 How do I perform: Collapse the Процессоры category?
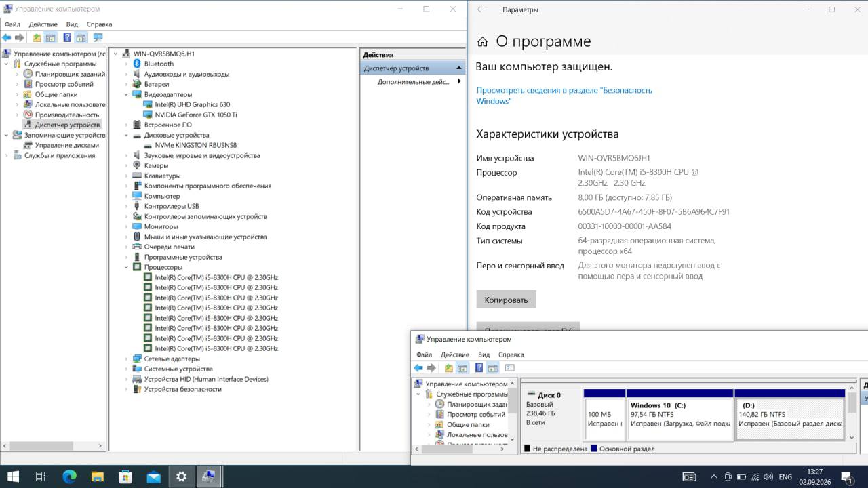(x=126, y=267)
